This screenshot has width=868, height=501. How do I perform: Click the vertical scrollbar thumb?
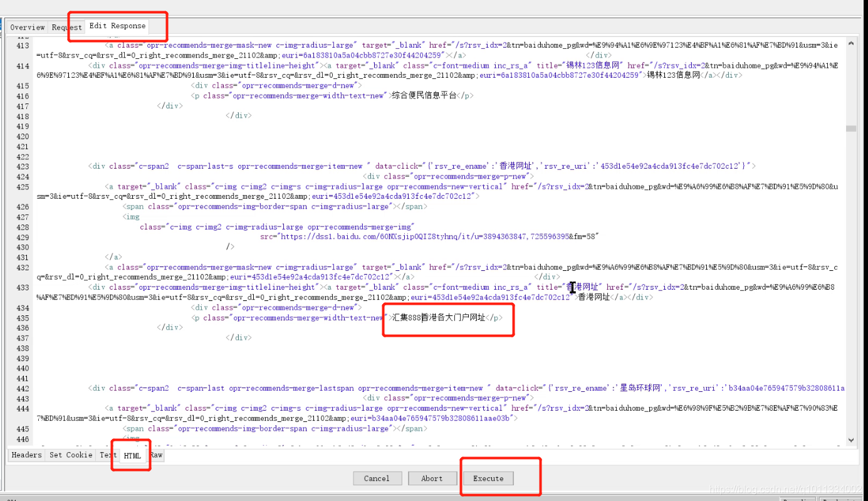[x=850, y=129]
